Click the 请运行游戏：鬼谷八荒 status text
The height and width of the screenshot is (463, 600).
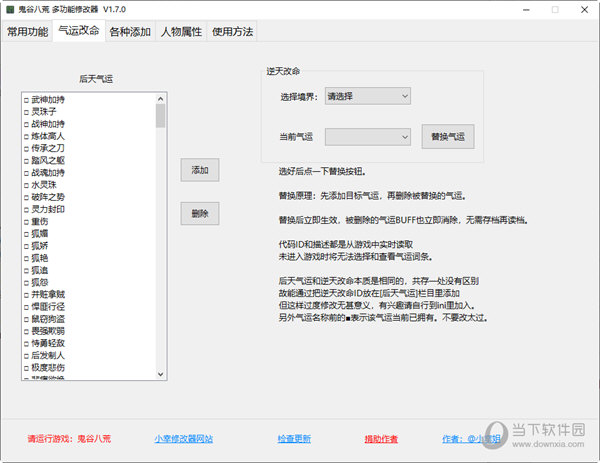pos(69,439)
